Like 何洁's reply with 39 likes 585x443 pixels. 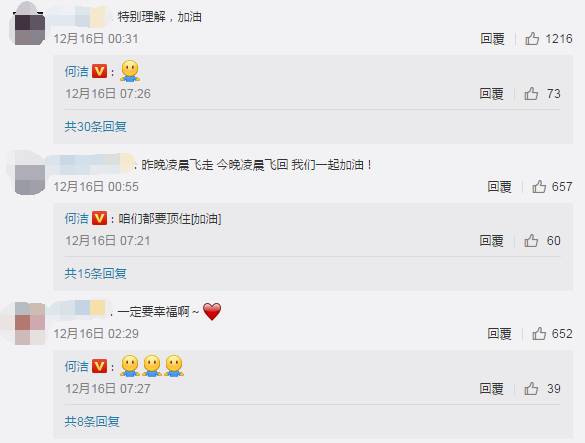[x=531, y=389]
